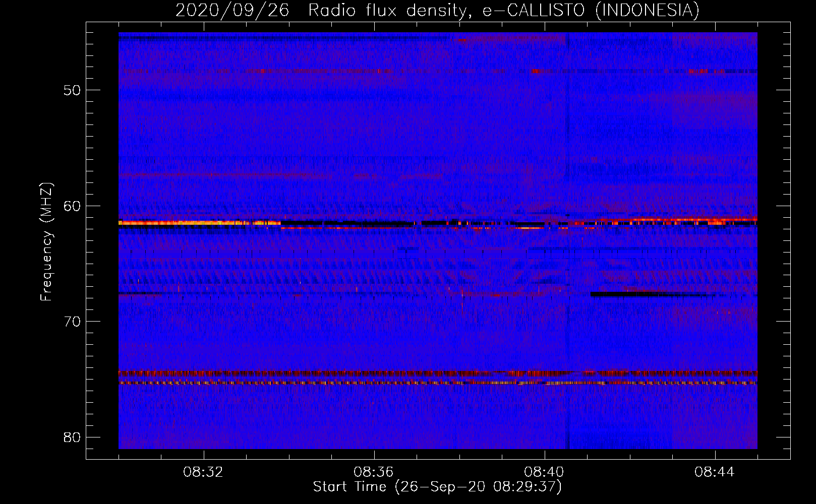Click the "Start Time (26-Sep-20 08:29:37)" x-axis label
The image size is (816, 504).
pos(437,487)
